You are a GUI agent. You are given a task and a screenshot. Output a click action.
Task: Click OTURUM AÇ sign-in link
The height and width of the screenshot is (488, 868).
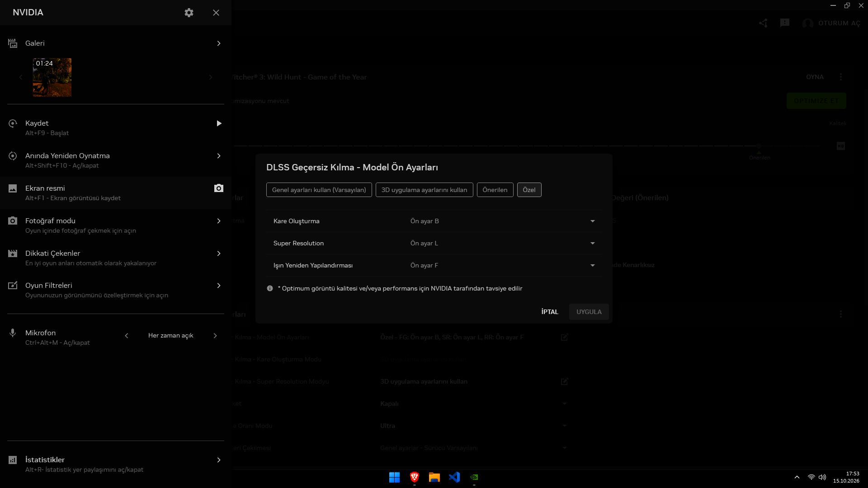click(x=839, y=23)
